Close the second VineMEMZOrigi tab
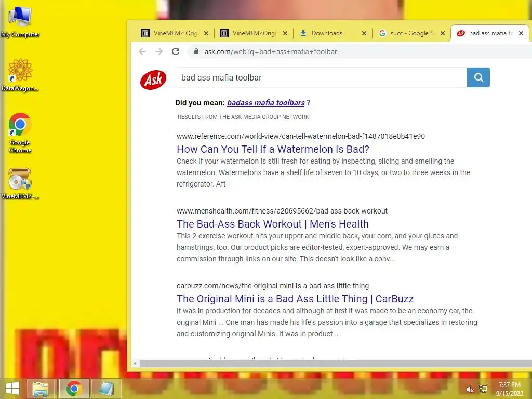 285,33
